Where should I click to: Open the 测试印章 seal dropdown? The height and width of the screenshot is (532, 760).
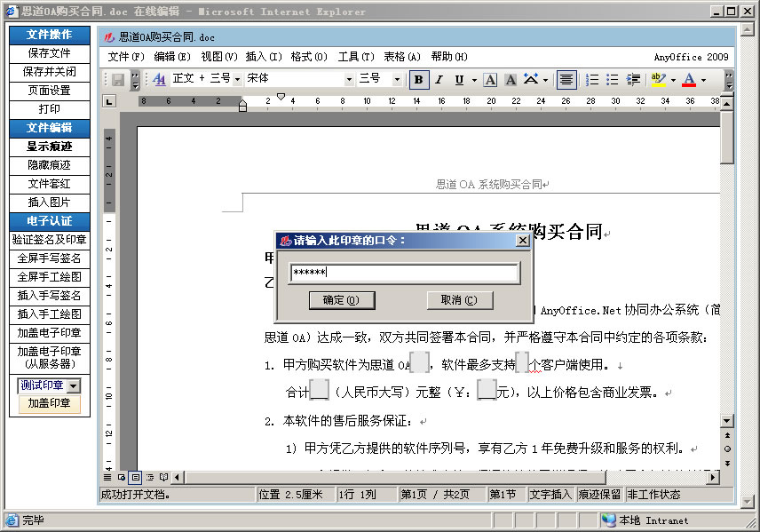click(73, 386)
